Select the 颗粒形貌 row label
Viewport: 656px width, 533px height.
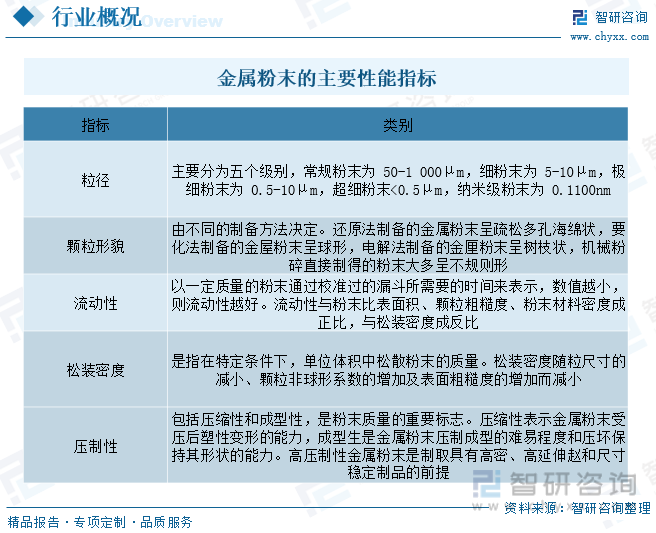pyautogui.click(x=95, y=246)
